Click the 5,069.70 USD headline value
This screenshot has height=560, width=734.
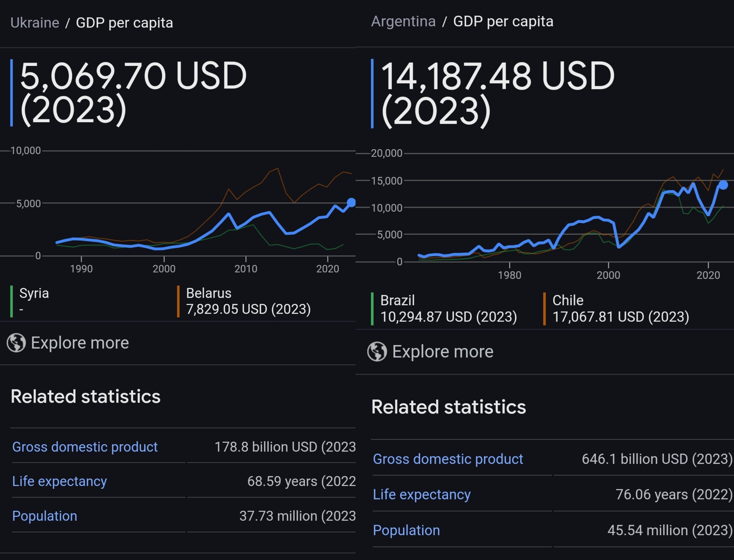[x=133, y=76]
